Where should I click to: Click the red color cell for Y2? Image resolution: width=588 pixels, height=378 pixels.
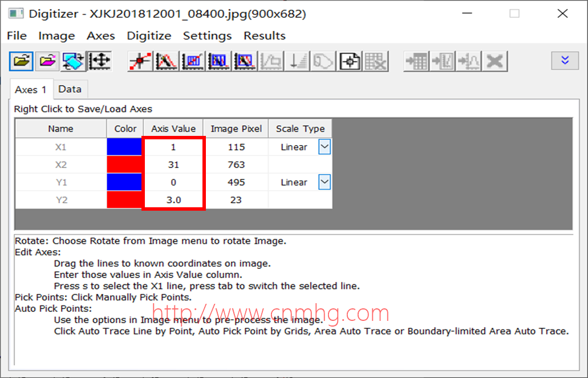[124, 200]
